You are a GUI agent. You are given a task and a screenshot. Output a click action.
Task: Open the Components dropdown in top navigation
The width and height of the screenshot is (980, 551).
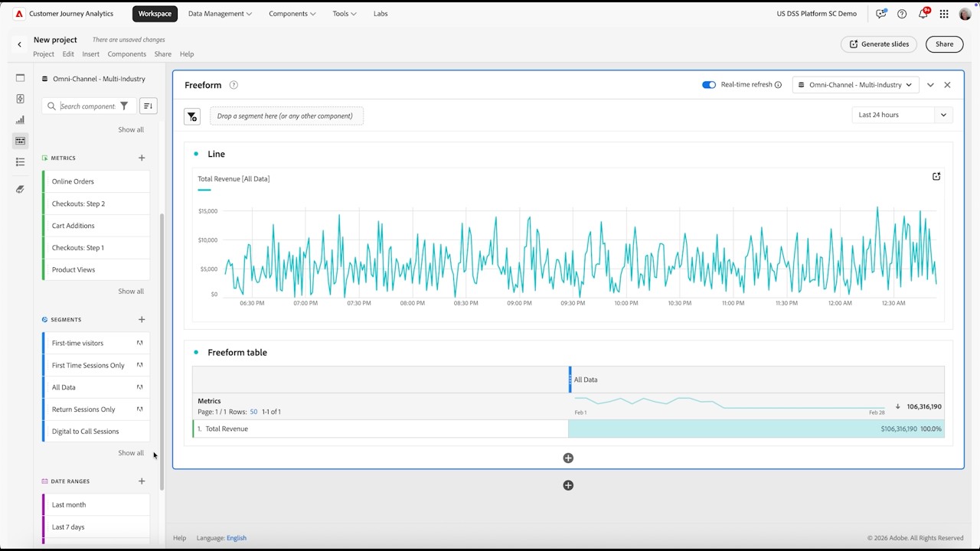292,14
